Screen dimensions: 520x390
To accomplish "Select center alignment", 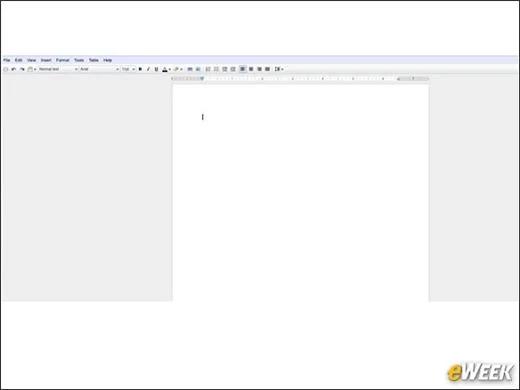I will (251, 69).
